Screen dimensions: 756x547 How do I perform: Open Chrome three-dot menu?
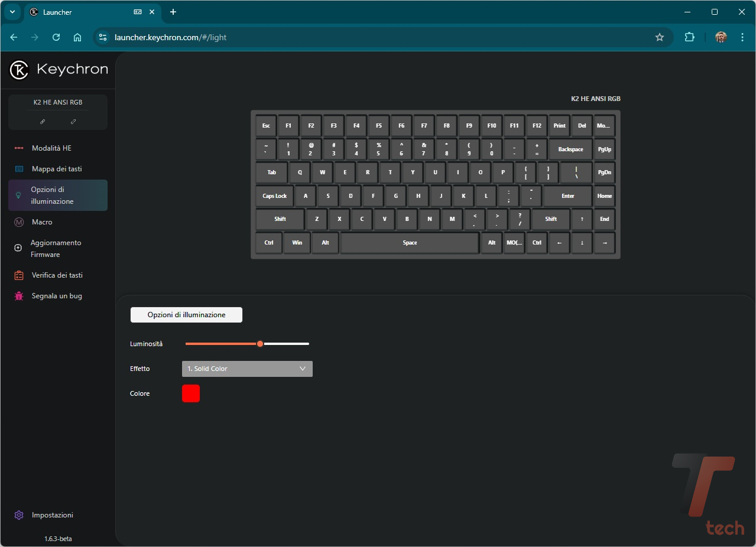[742, 37]
